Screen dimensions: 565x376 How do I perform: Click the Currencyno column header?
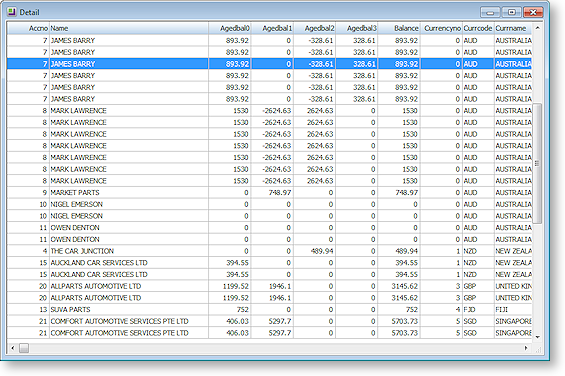point(441,28)
